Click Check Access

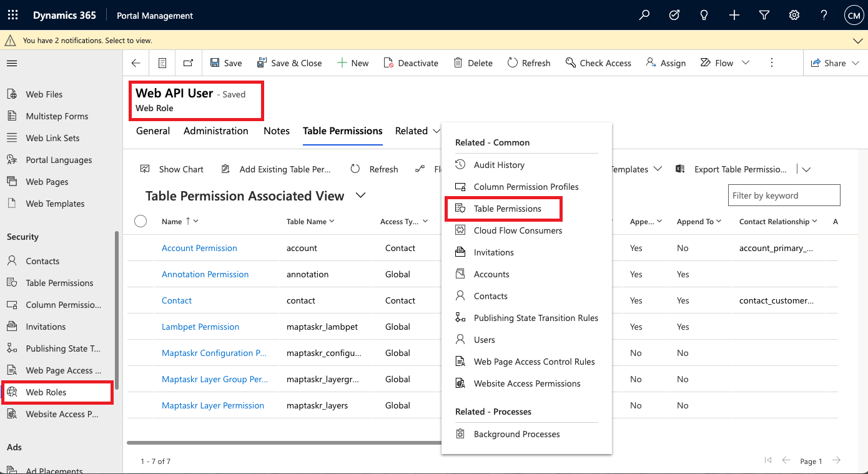pyautogui.click(x=598, y=63)
